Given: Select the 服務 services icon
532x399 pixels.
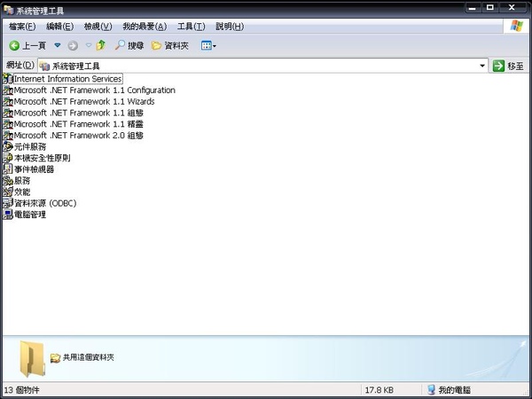Looking at the screenshot, I should [8, 181].
